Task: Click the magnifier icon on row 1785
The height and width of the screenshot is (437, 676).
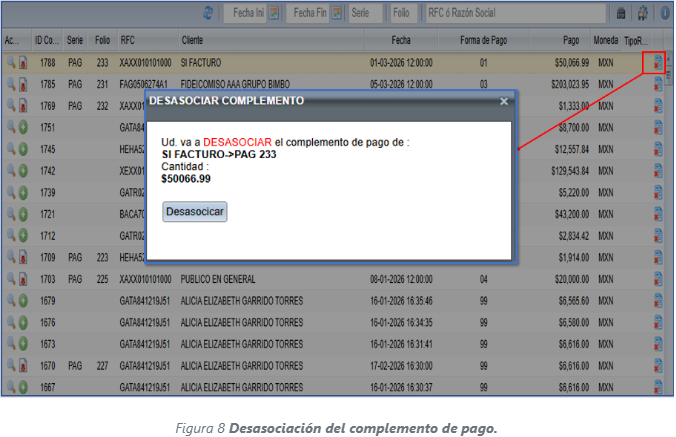Action: (x=10, y=84)
